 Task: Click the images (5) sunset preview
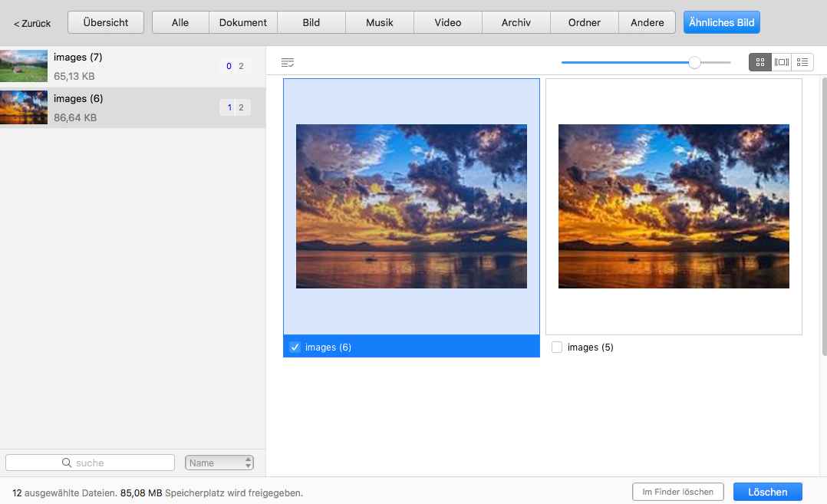[x=674, y=206]
